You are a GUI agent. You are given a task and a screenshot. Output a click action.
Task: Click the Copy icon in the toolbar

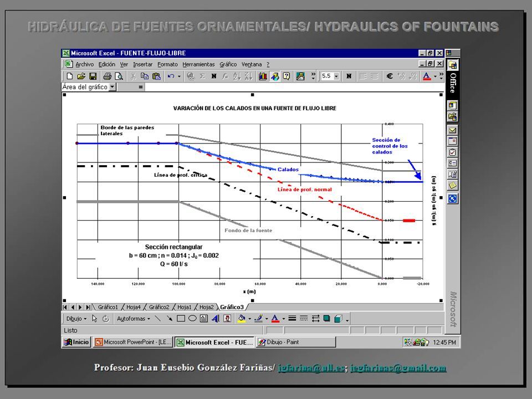(x=145, y=76)
